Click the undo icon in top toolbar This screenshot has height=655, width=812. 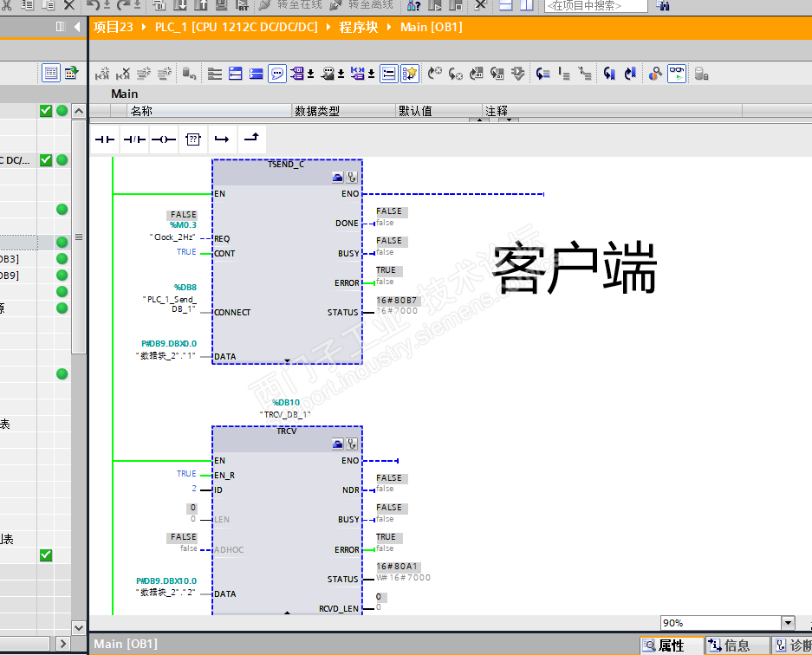click(x=94, y=5)
